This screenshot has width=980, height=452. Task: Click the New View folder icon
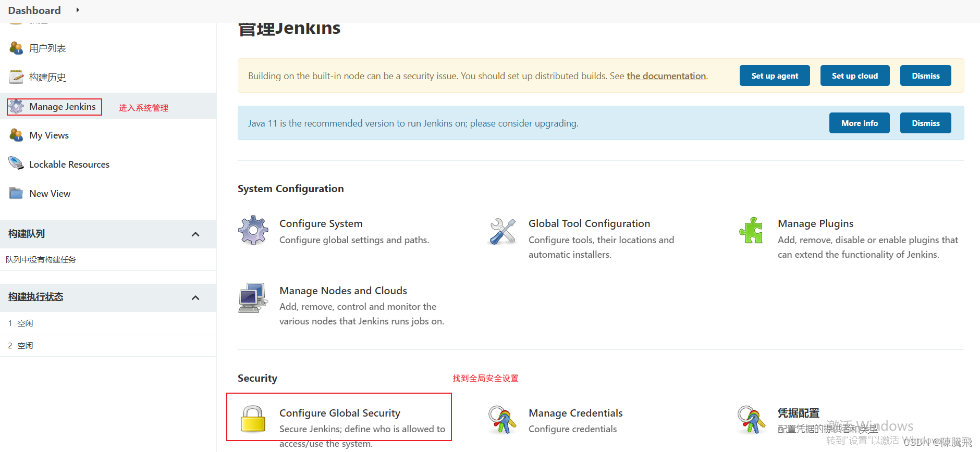(16, 193)
